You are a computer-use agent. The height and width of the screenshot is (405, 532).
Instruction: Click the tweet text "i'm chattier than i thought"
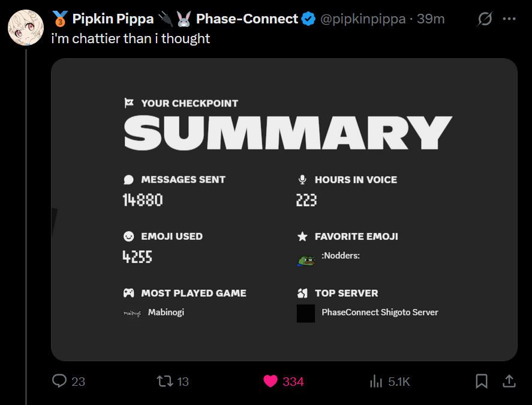[131, 39]
